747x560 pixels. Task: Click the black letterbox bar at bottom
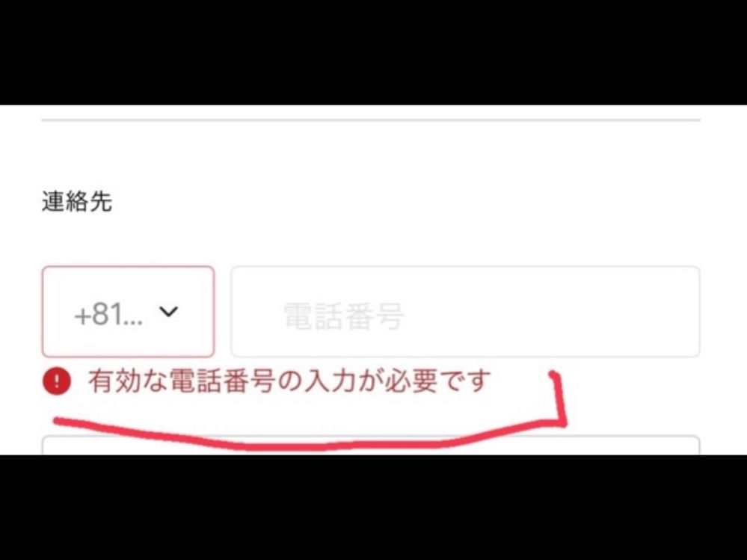[374, 507]
